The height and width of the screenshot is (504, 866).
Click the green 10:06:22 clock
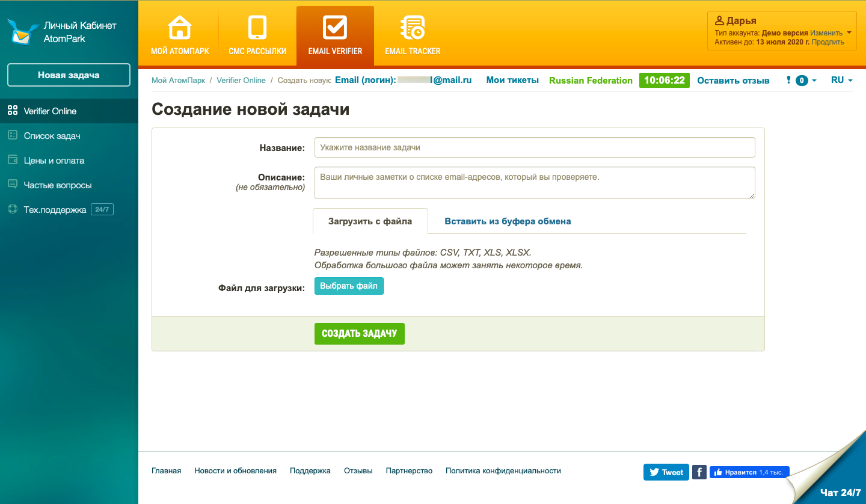click(x=665, y=80)
